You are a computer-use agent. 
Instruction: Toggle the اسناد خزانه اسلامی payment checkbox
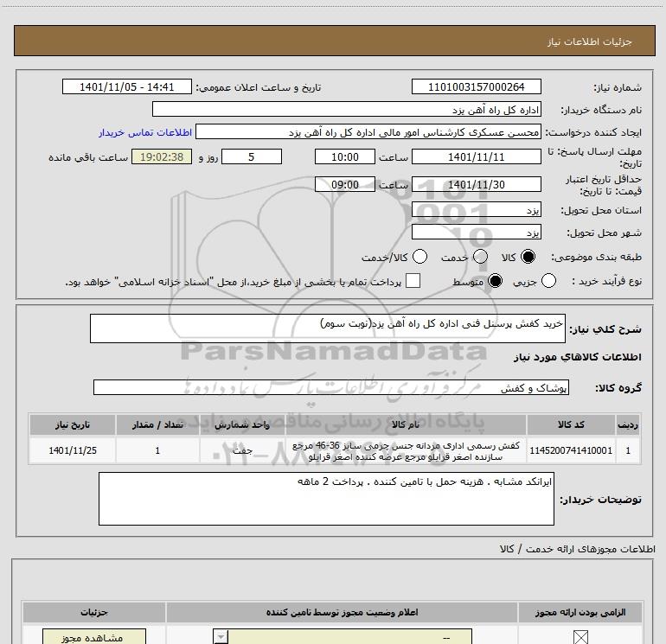[413, 281]
